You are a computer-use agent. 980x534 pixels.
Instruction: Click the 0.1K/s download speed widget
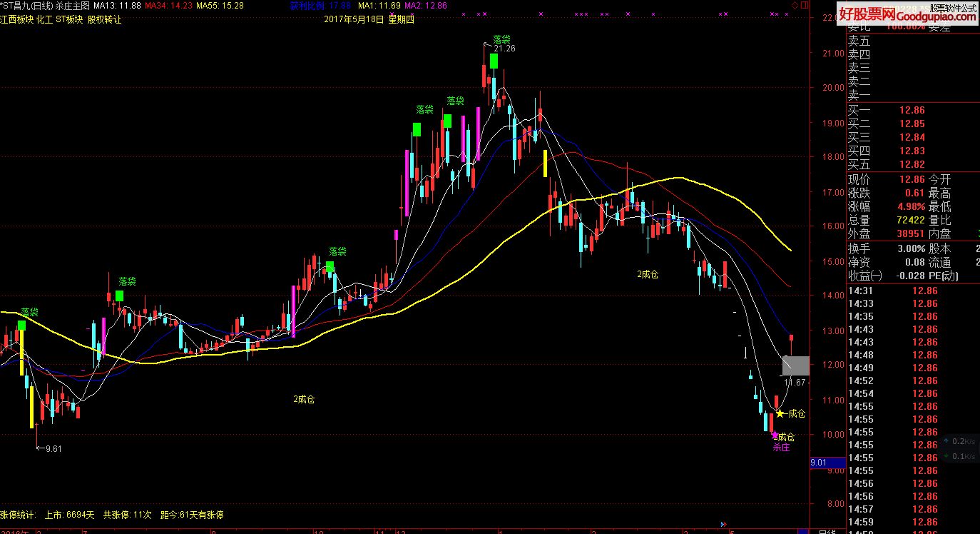coord(959,457)
